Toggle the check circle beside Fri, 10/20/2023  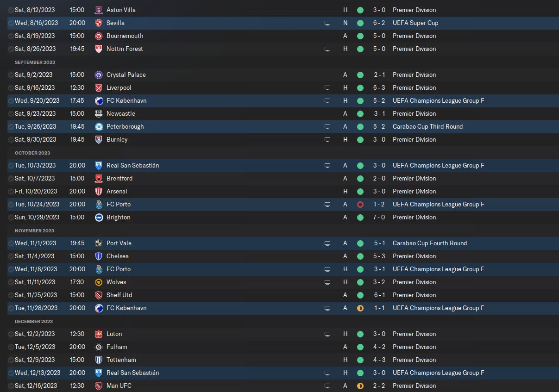tap(11, 191)
